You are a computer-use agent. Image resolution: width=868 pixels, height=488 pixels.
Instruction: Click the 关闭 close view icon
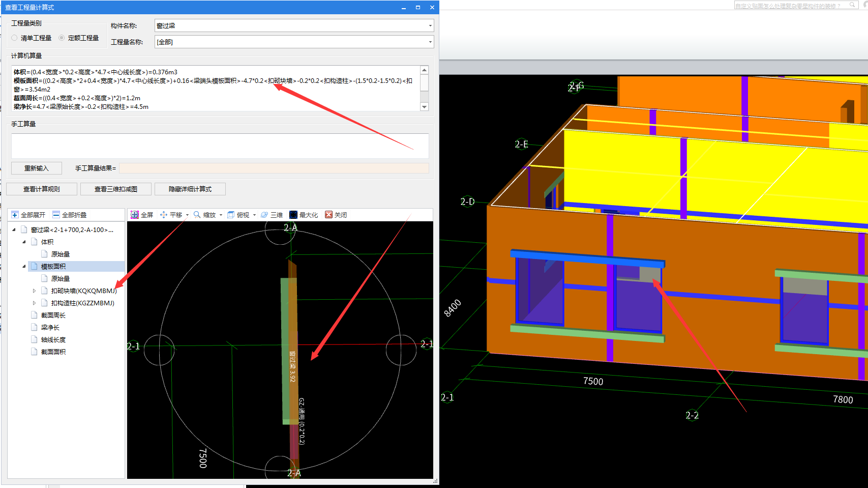click(x=328, y=215)
